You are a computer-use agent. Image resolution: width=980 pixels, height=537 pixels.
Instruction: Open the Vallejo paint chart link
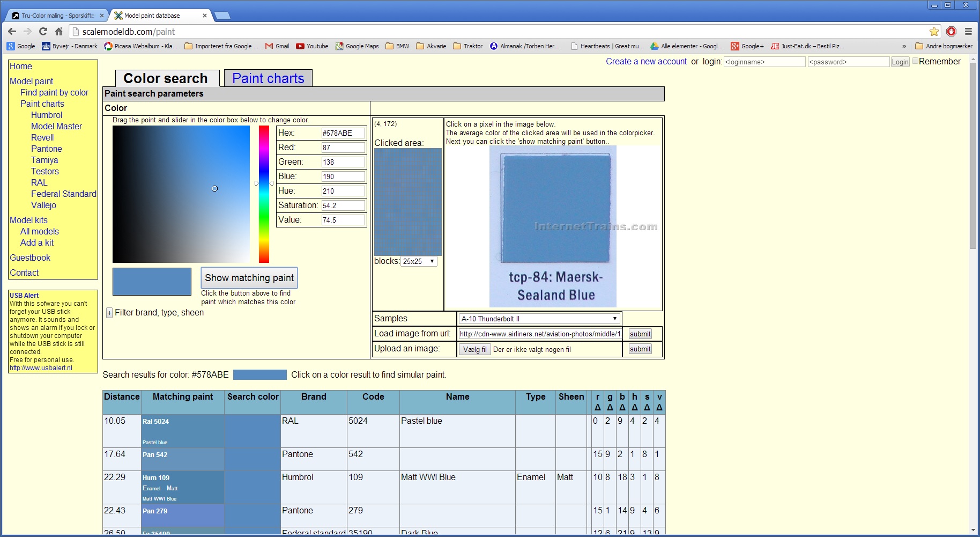coord(43,205)
